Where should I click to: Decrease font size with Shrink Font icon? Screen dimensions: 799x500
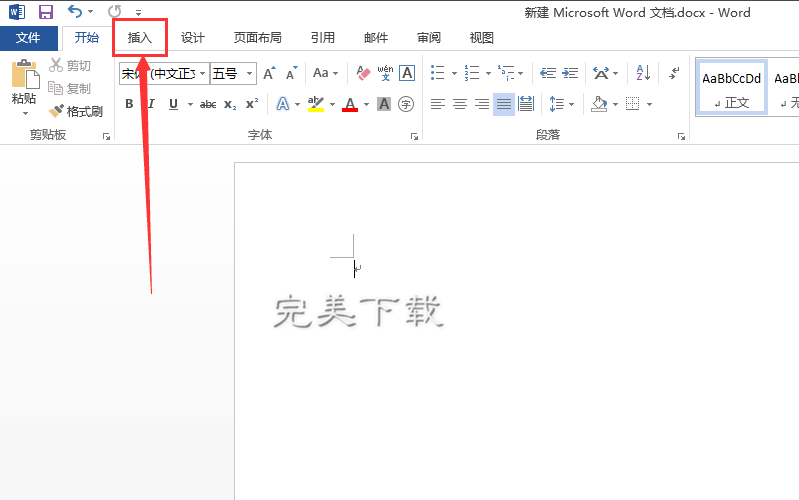click(x=291, y=73)
